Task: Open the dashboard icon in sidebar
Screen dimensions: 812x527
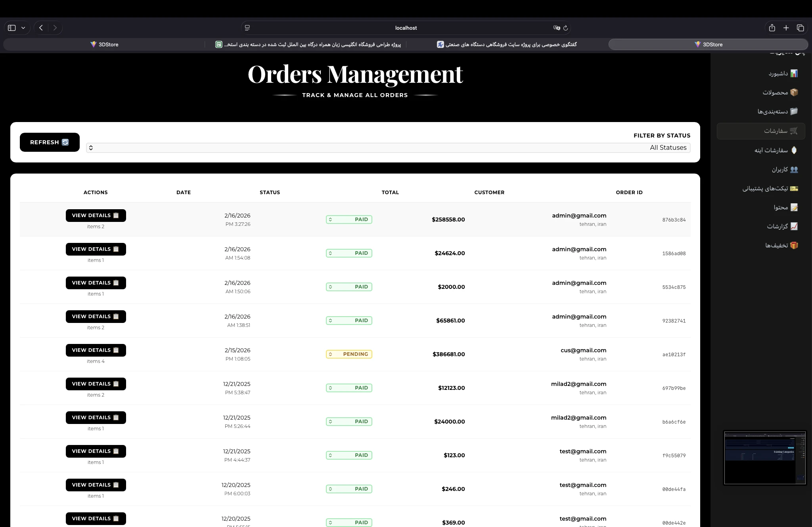Action: click(x=794, y=73)
